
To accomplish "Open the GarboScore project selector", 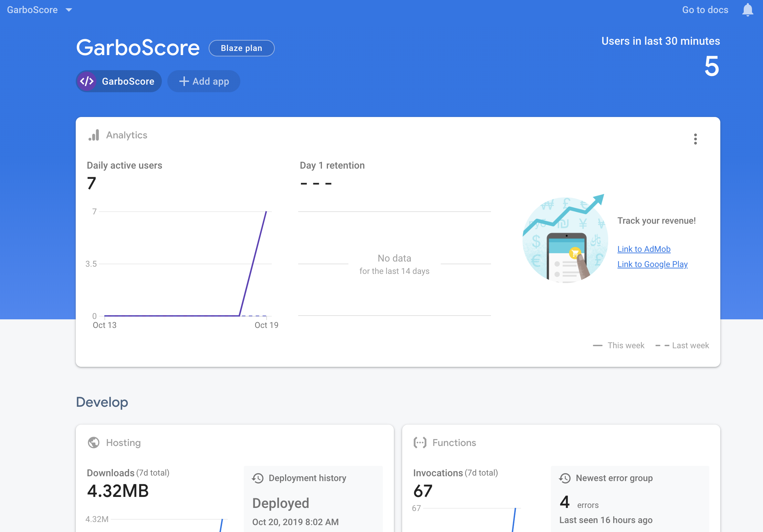I will (32, 10).
